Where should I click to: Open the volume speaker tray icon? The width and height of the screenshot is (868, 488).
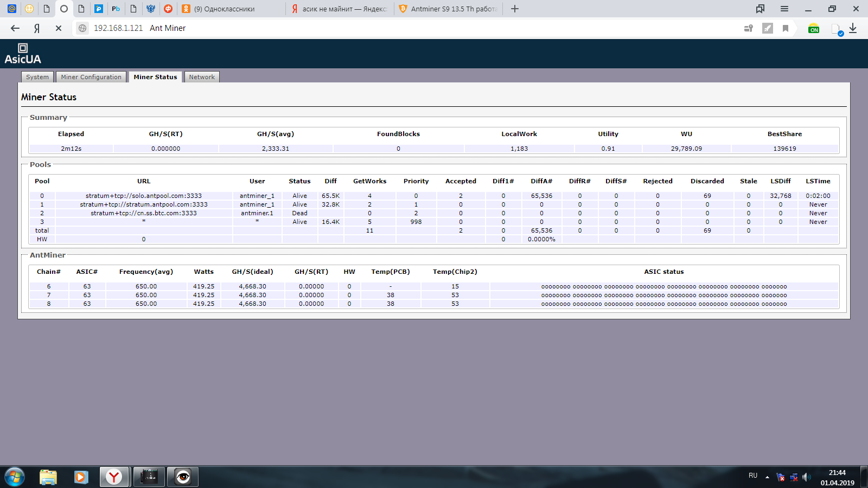pos(807,477)
